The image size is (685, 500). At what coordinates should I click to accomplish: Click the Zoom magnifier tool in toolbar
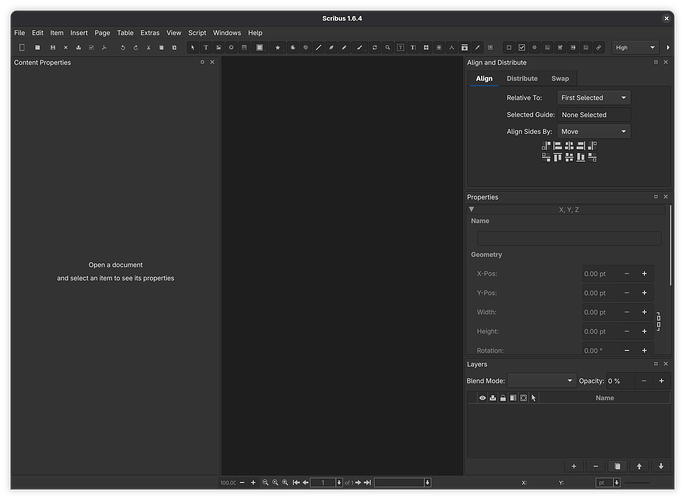(388, 47)
